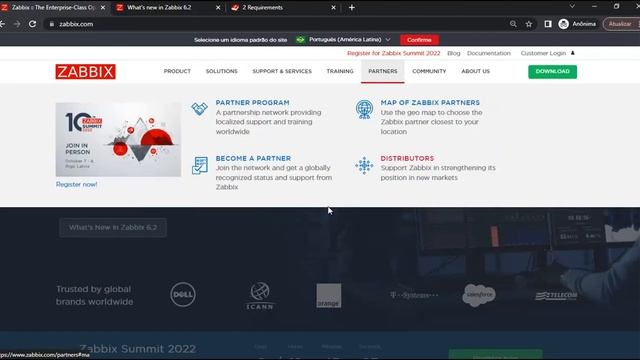Click the network Distributors icon

[364, 165]
